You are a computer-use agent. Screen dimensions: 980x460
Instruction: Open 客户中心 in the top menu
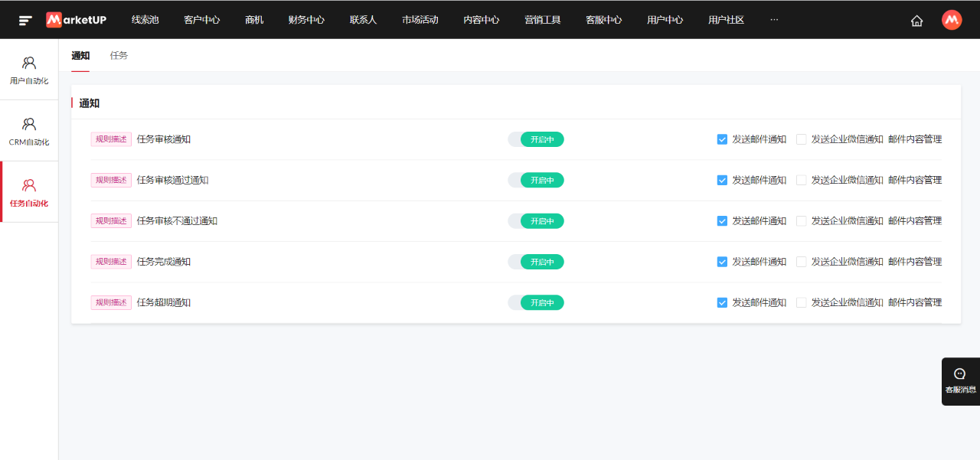pyautogui.click(x=202, y=20)
